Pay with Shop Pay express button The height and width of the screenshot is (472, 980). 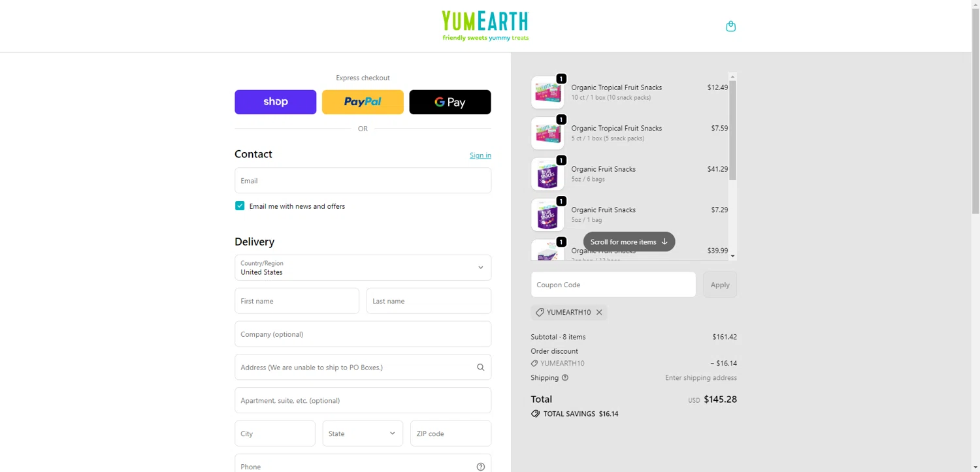pyautogui.click(x=276, y=102)
